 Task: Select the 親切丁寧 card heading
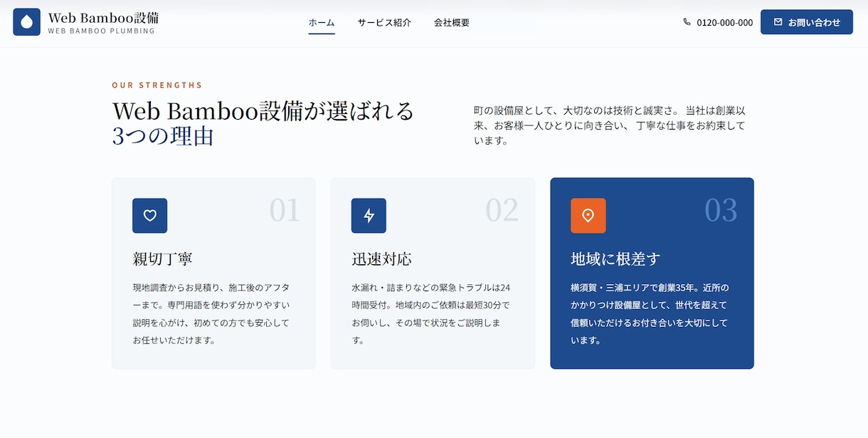click(x=162, y=259)
